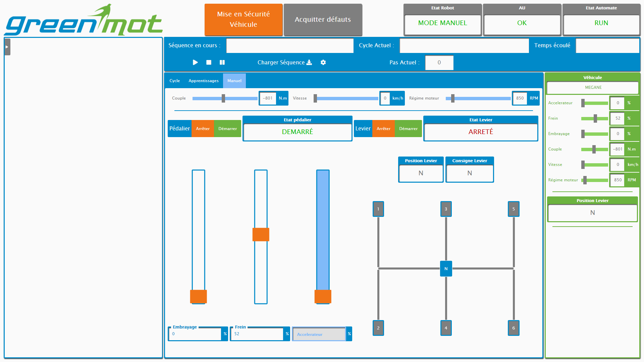Screen dimensions: 644x362
Task: Click the MEGANE vehicle name field
Action: point(593,87)
